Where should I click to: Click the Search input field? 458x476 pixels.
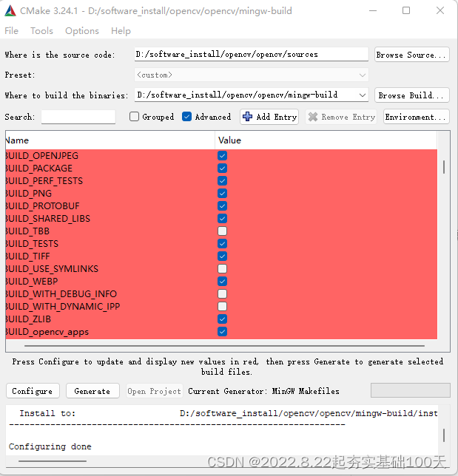[78, 117]
